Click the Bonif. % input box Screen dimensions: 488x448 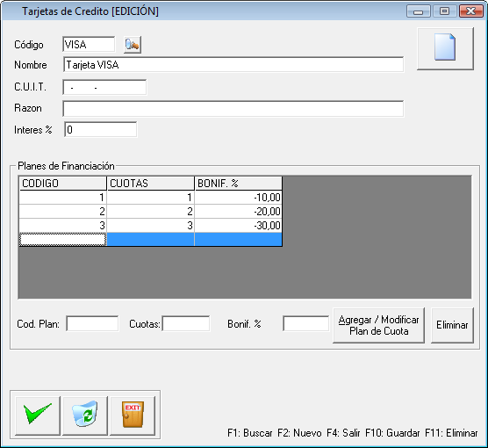tap(306, 323)
